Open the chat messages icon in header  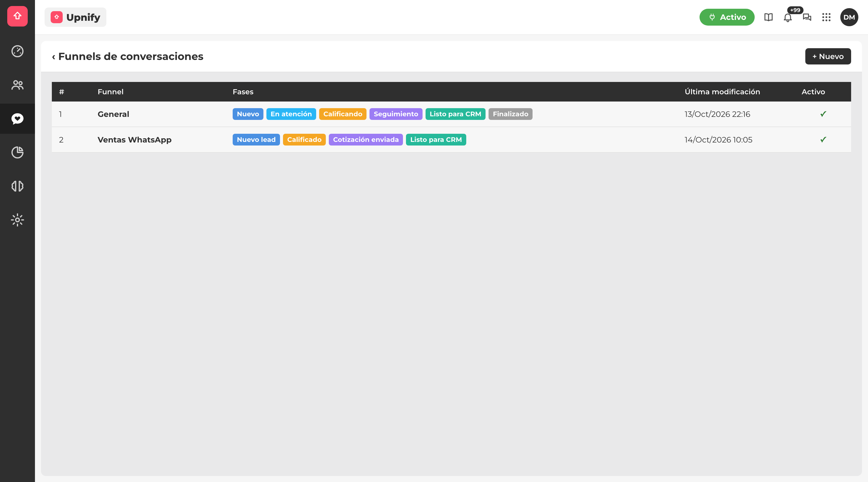[807, 17]
